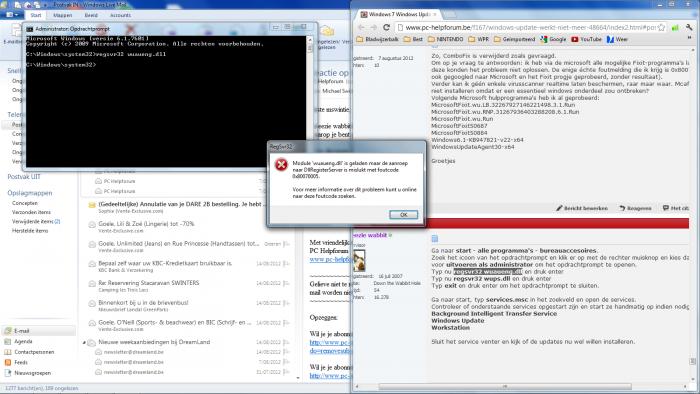Flag the Goele, O'Neill email
Image resolution: width=700 pixels, height=394 pixels.
click(x=286, y=323)
